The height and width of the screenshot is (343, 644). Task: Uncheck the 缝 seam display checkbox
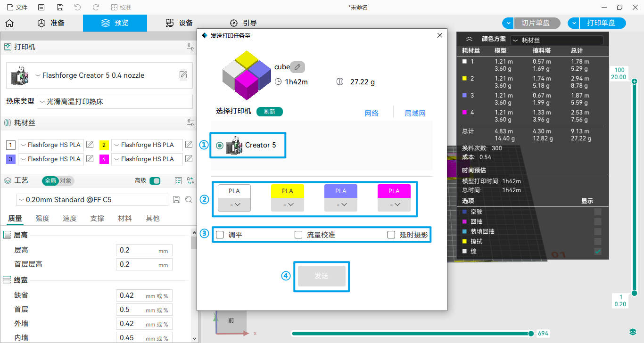pos(598,252)
